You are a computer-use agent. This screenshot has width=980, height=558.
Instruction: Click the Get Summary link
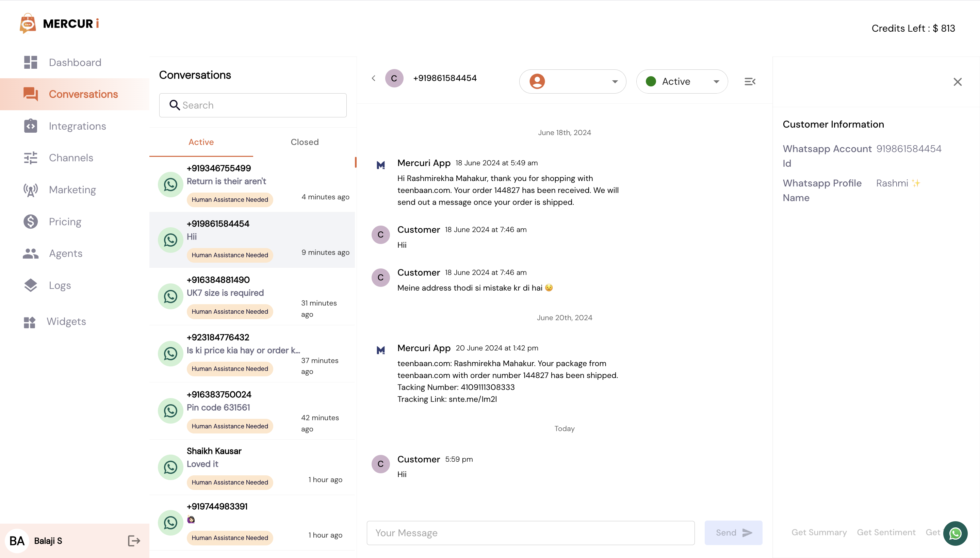(819, 532)
